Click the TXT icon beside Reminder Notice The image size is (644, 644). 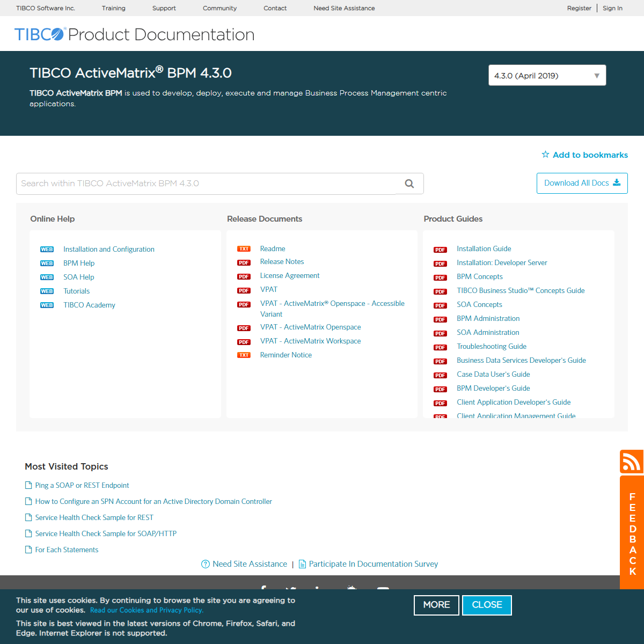[x=244, y=355]
